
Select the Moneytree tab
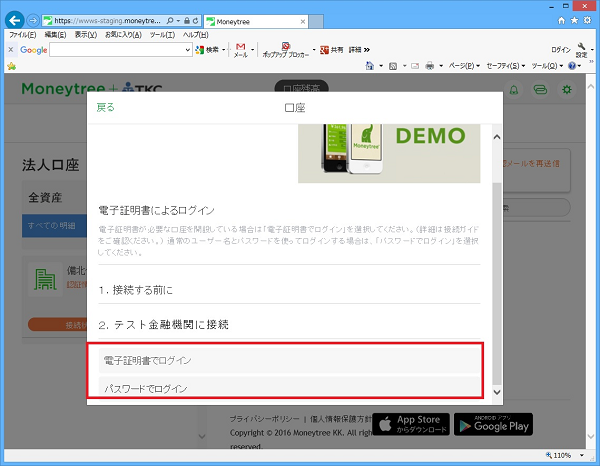[x=256, y=22]
